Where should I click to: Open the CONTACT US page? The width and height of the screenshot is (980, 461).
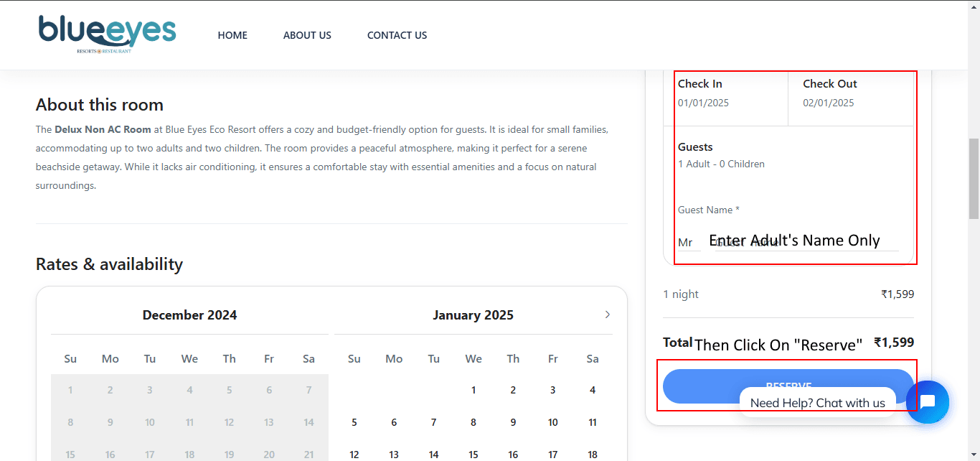397,35
